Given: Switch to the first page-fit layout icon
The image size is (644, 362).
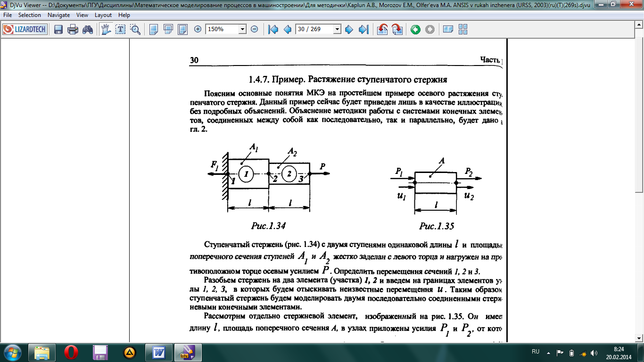Looking at the screenshot, I should [154, 29].
